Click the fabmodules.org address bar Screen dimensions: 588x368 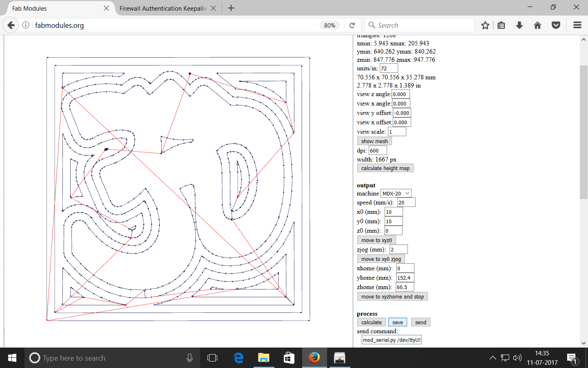point(176,25)
